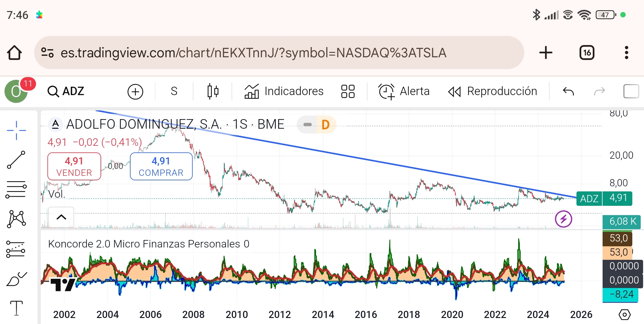
Task: Open the purple lightning quick-action button
Action: click(x=563, y=219)
